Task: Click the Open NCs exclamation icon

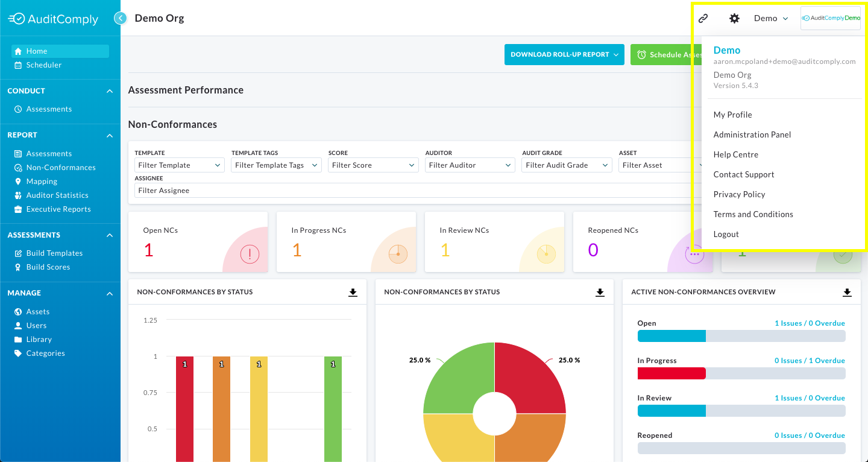Action: pos(250,254)
